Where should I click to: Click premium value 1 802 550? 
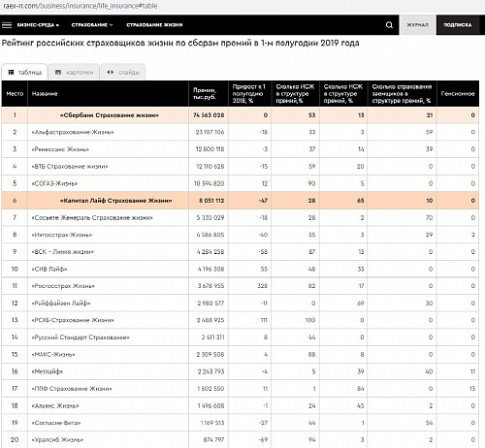click(x=210, y=389)
